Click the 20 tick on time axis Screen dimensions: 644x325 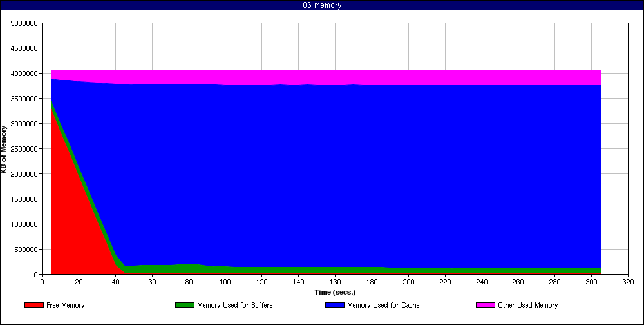[x=79, y=282]
